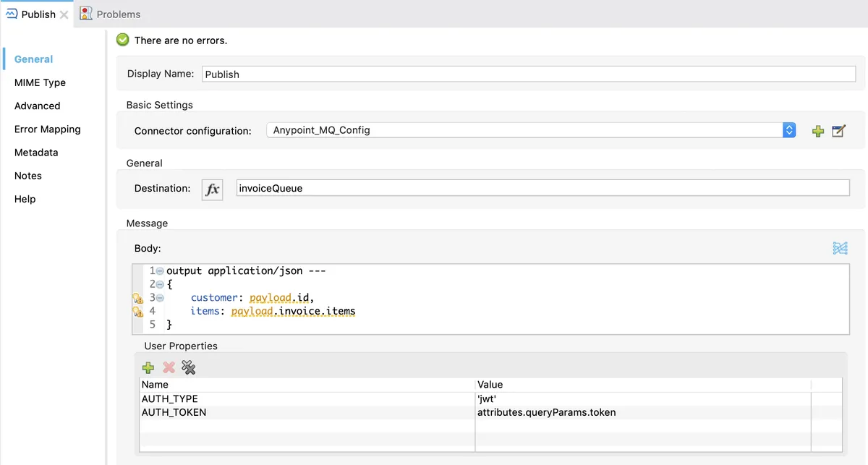Image resolution: width=868 pixels, height=465 pixels.
Task: Collapse code fold on line 2
Action: pyautogui.click(x=160, y=284)
